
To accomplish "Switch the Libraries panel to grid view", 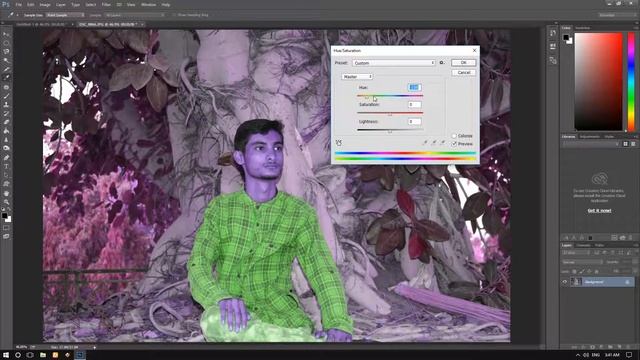I will click(625, 144).
